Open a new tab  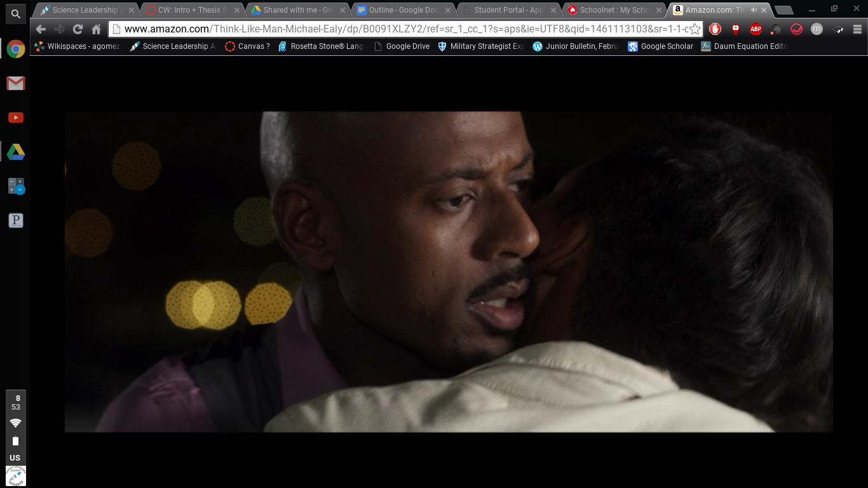(784, 10)
